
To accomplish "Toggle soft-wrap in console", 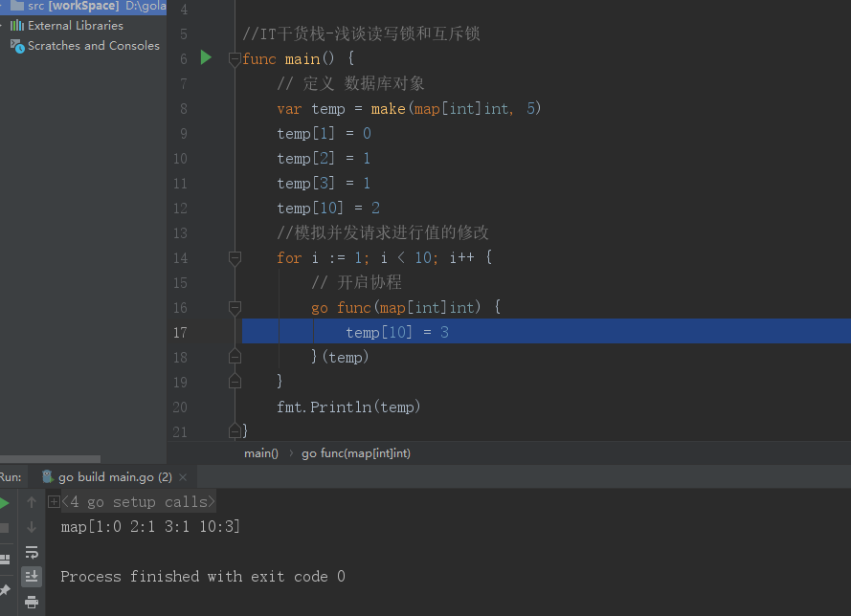I will click(32, 552).
